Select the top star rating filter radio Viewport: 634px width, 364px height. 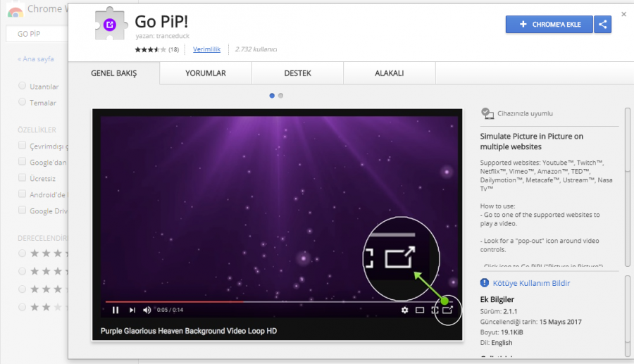pyautogui.click(x=23, y=253)
